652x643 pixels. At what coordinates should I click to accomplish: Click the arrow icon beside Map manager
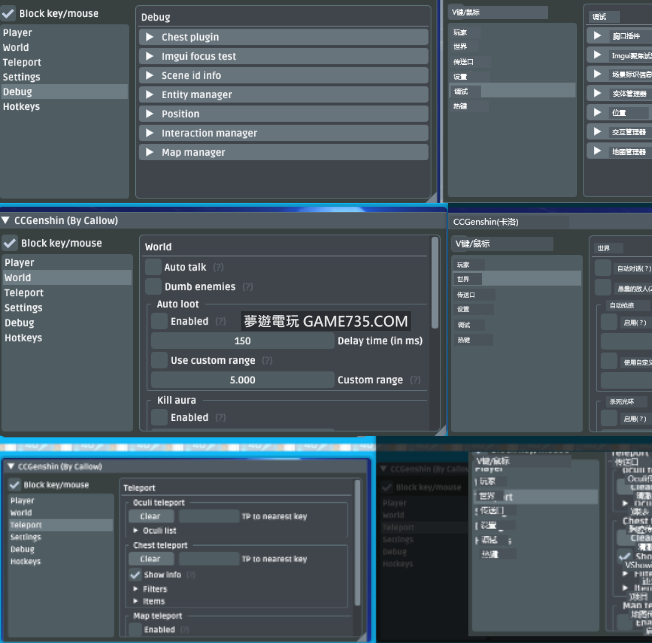(x=148, y=153)
